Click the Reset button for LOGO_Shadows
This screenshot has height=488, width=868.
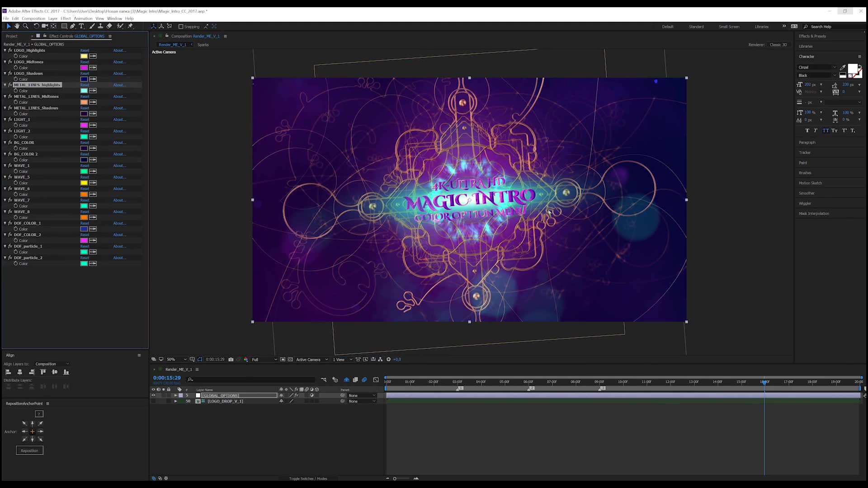point(84,73)
